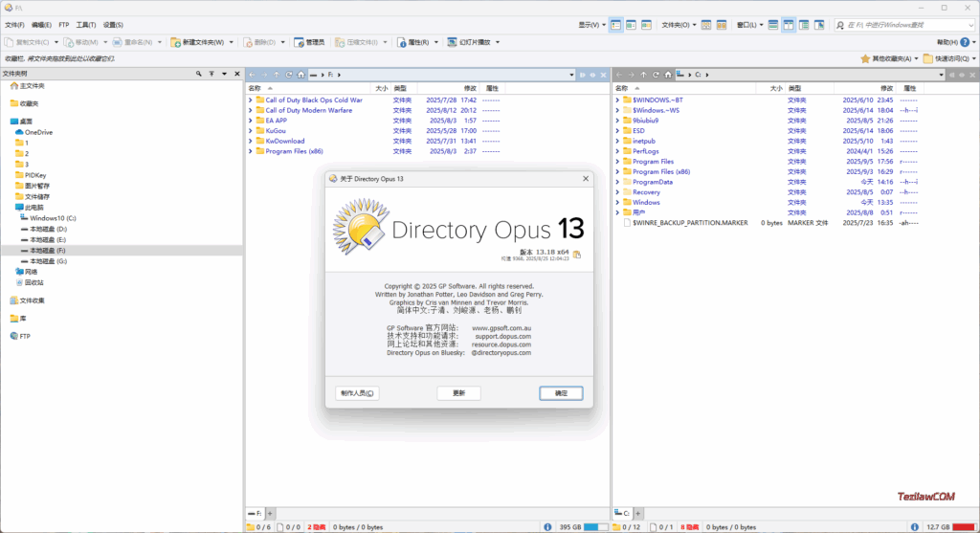Click the 快速访问(Q) folder icon

[x=928, y=58]
